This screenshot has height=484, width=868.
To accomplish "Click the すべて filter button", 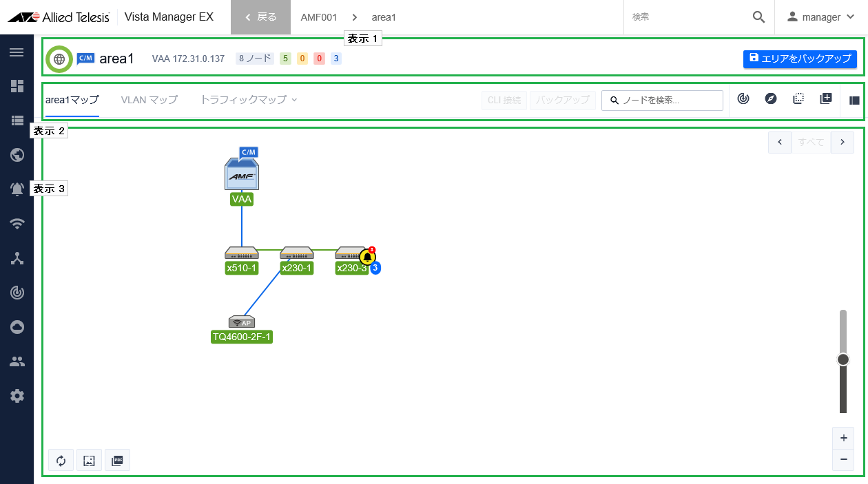I will pos(812,142).
